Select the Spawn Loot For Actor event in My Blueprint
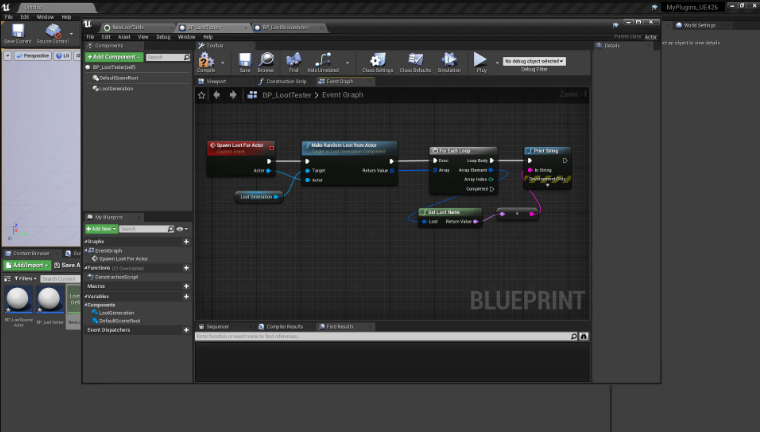This screenshot has height=432, width=760. tap(123, 259)
